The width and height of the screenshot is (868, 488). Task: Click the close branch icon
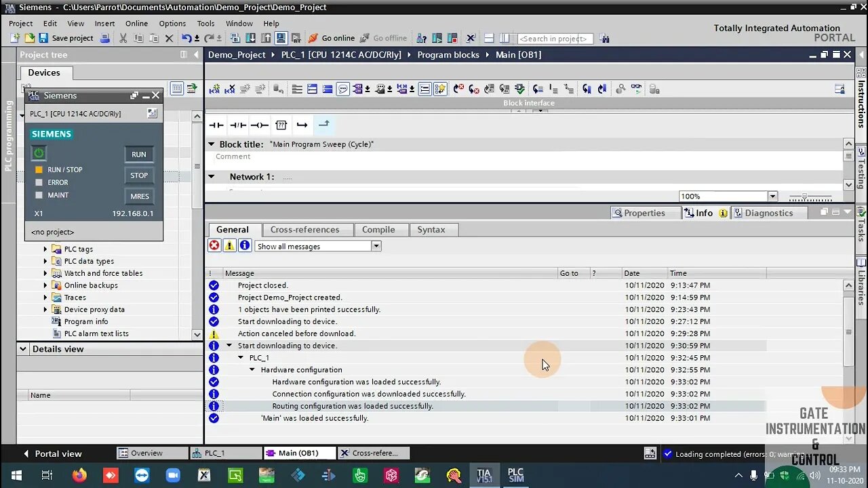[323, 124]
